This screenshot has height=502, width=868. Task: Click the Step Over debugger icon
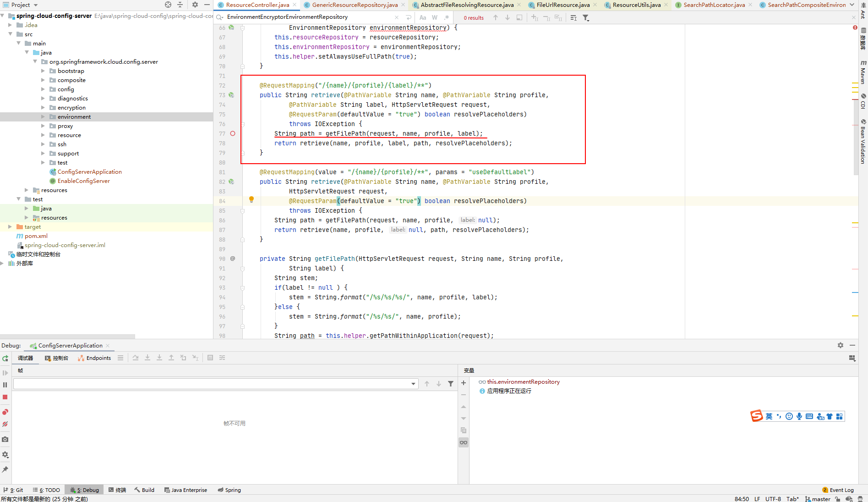coord(136,358)
